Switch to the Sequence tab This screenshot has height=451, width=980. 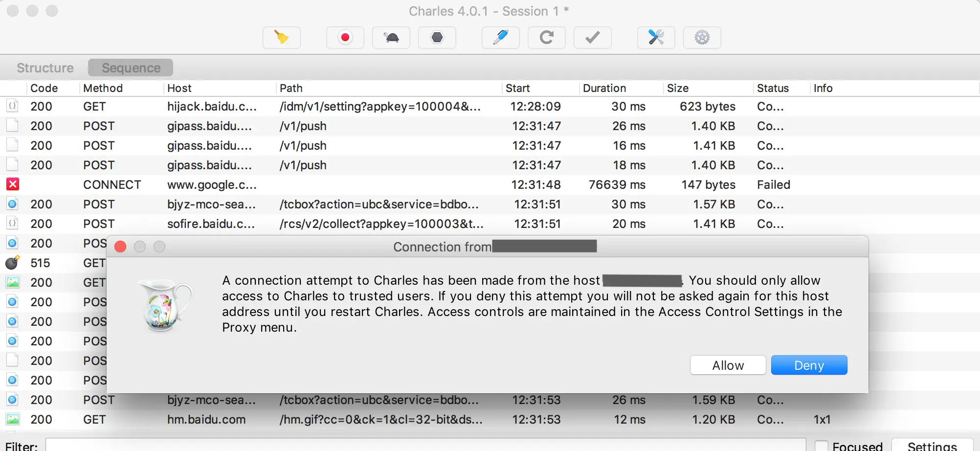[131, 68]
